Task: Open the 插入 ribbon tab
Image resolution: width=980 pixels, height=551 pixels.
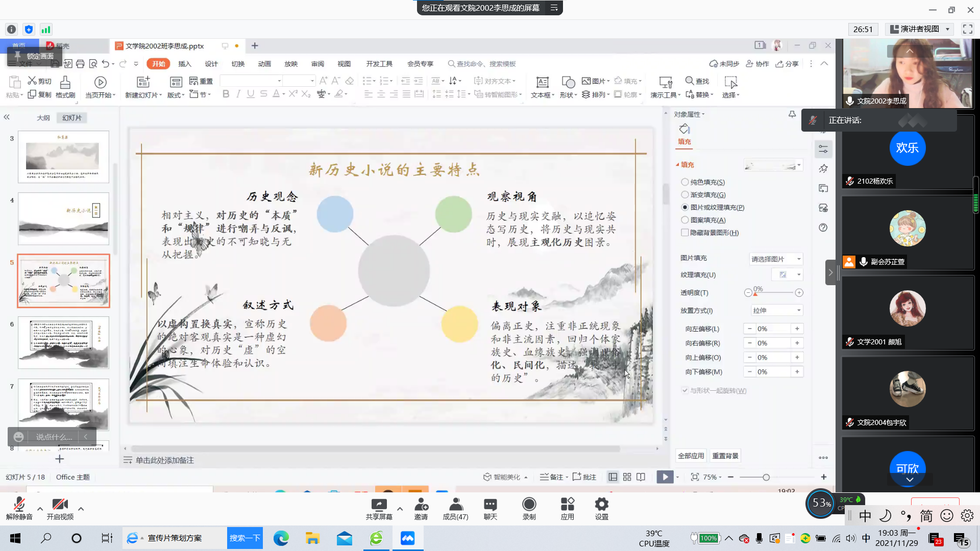Action: [x=184, y=64]
